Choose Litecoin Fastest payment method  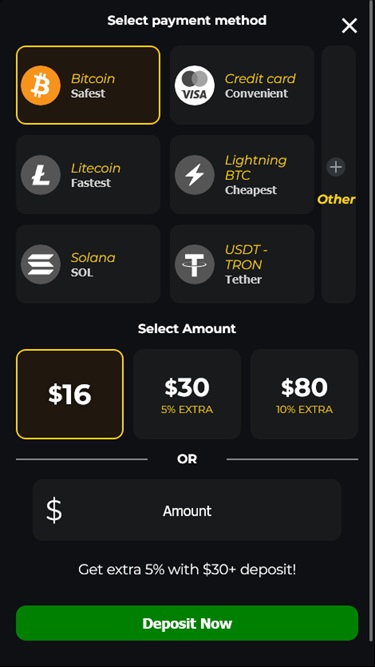point(88,174)
